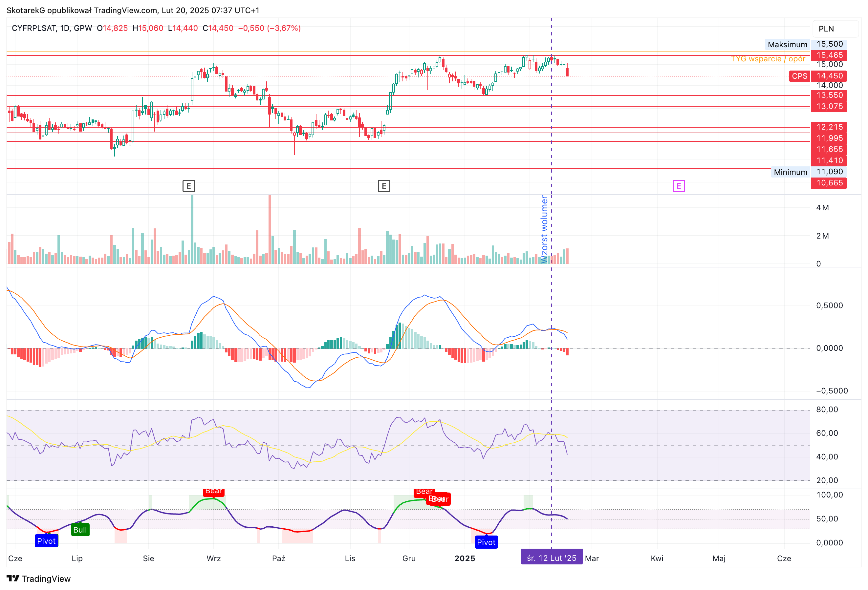Viewport: 868px width, 590px height.
Task: Click the topmost red Bear label near Gru
Action: (x=424, y=492)
